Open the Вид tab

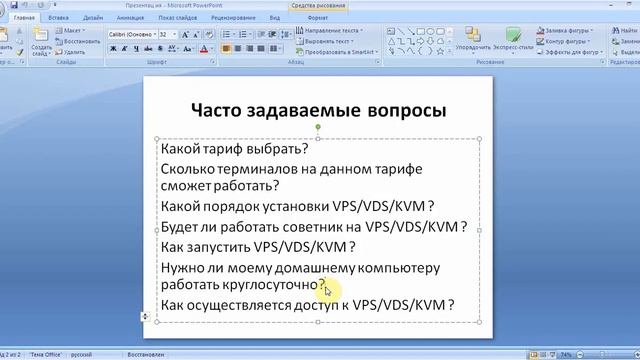275,18
